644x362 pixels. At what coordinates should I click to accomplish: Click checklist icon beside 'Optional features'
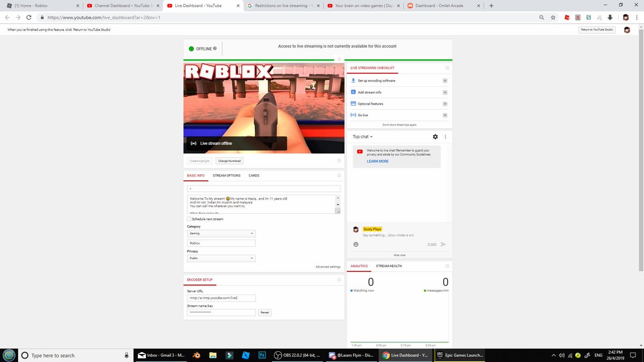point(445,104)
